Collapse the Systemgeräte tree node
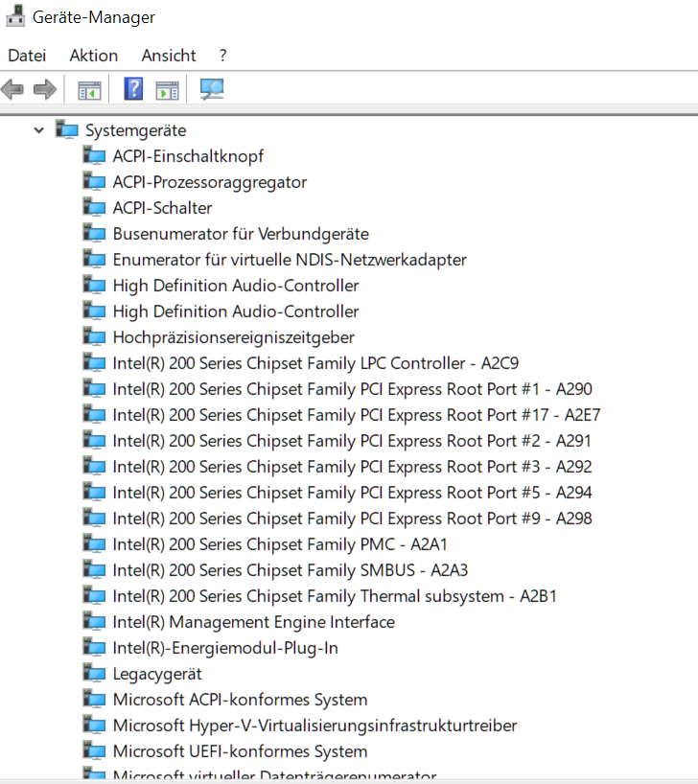Image resolution: width=698 pixels, height=784 pixels. pyautogui.click(x=39, y=130)
